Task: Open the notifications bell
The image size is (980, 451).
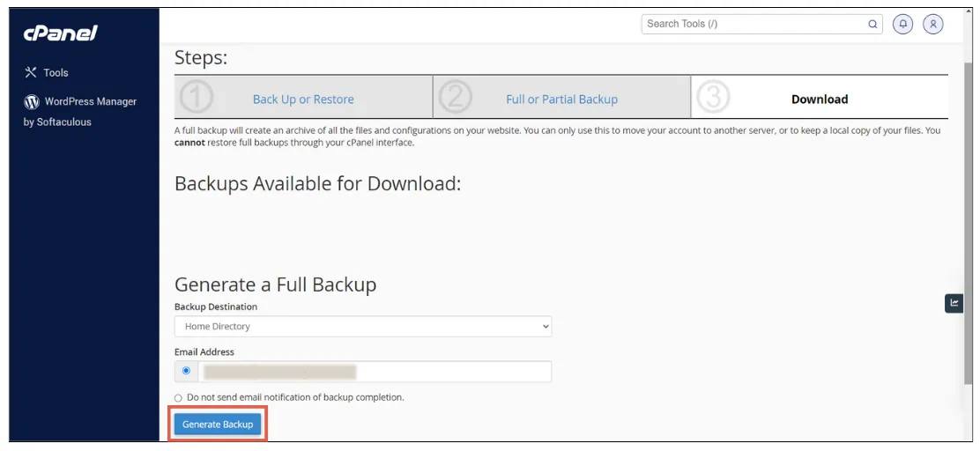Action: click(902, 24)
